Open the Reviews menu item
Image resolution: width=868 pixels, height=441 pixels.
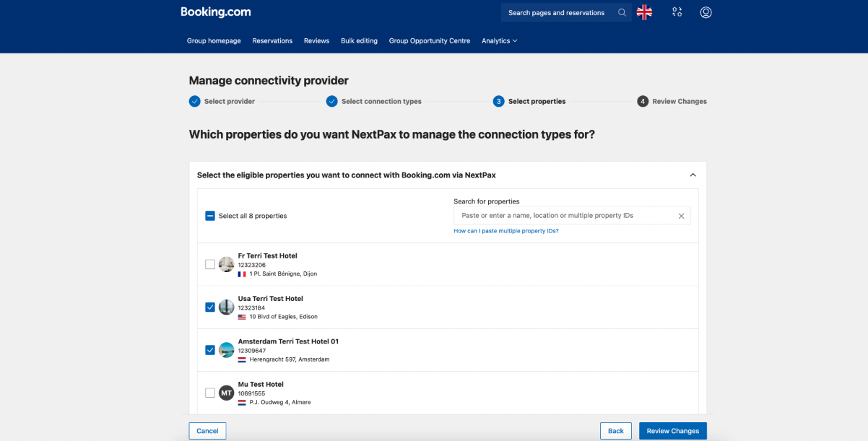point(316,41)
